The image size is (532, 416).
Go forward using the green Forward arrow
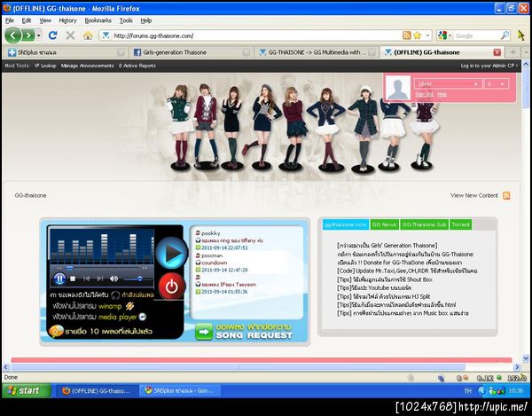pos(29,35)
